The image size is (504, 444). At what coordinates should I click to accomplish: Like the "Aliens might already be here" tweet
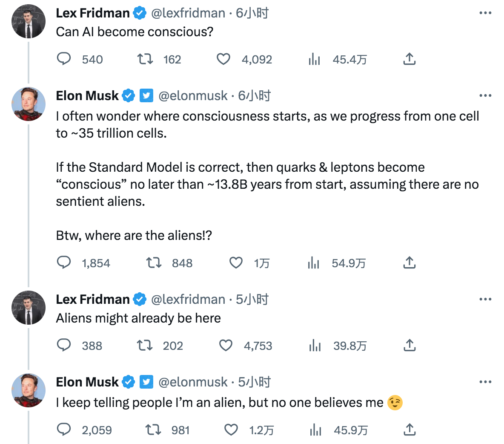[226, 345]
